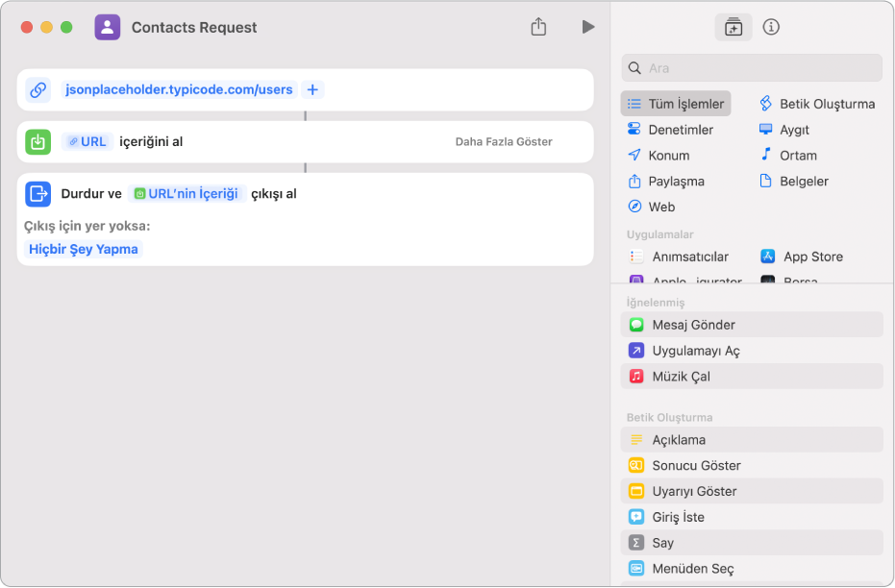Open the action library panel icon
895x588 pixels.
[733, 27]
